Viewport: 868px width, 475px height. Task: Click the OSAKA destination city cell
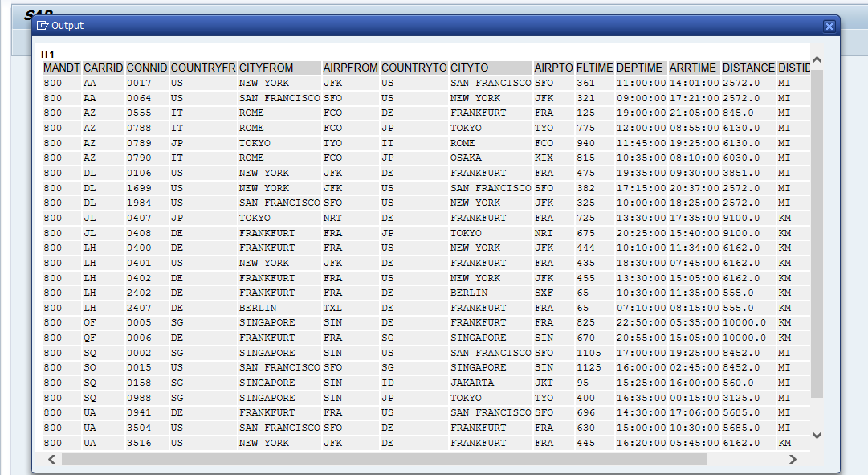click(x=491, y=158)
